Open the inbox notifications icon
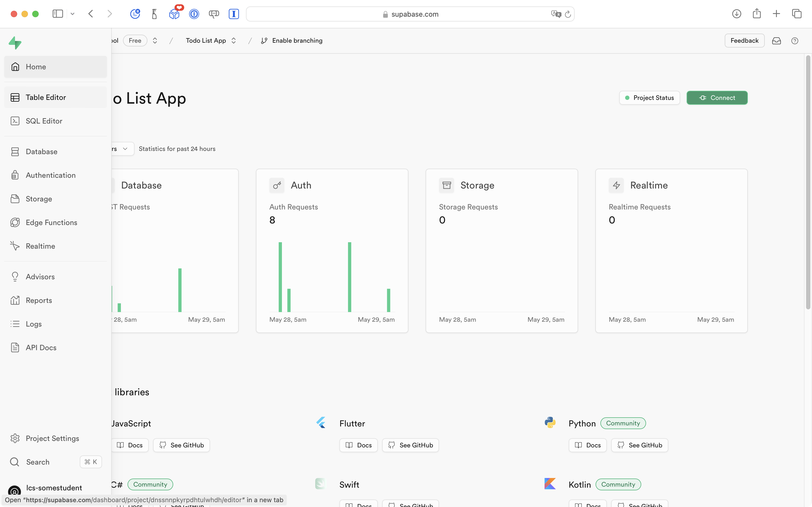This screenshot has height=507, width=812. [777, 41]
